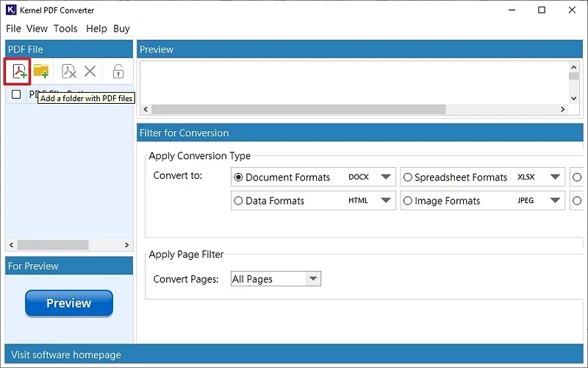Select the Image Formats radio button
The width and height of the screenshot is (588, 368).
click(408, 201)
